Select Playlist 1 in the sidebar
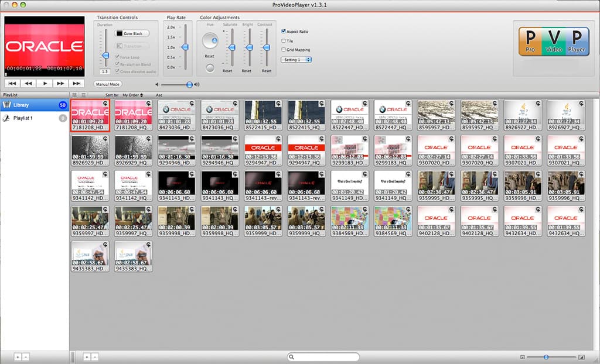Viewport: 600px width, 364px height. [35, 118]
